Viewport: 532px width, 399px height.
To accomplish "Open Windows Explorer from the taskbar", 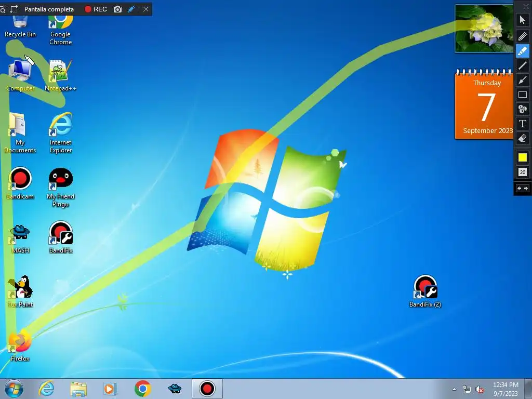I will tap(78, 389).
